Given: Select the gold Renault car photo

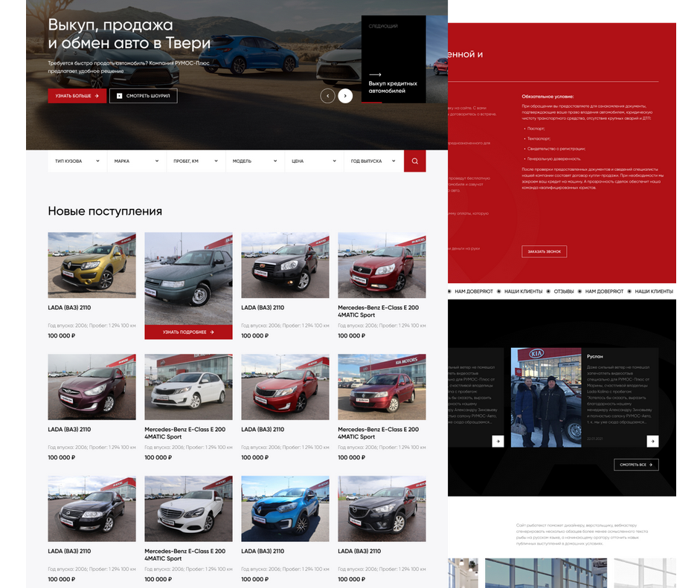Looking at the screenshot, I should [x=92, y=265].
